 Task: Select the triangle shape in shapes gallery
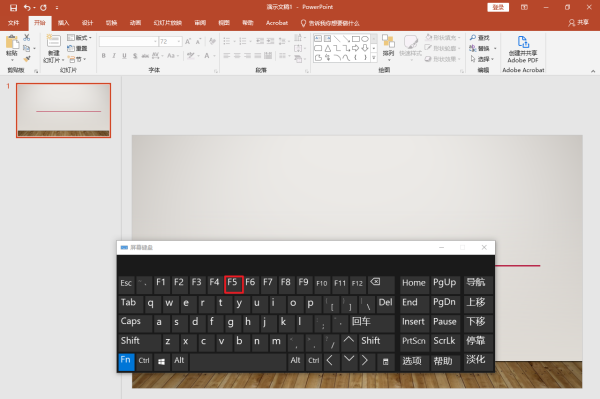point(328,48)
